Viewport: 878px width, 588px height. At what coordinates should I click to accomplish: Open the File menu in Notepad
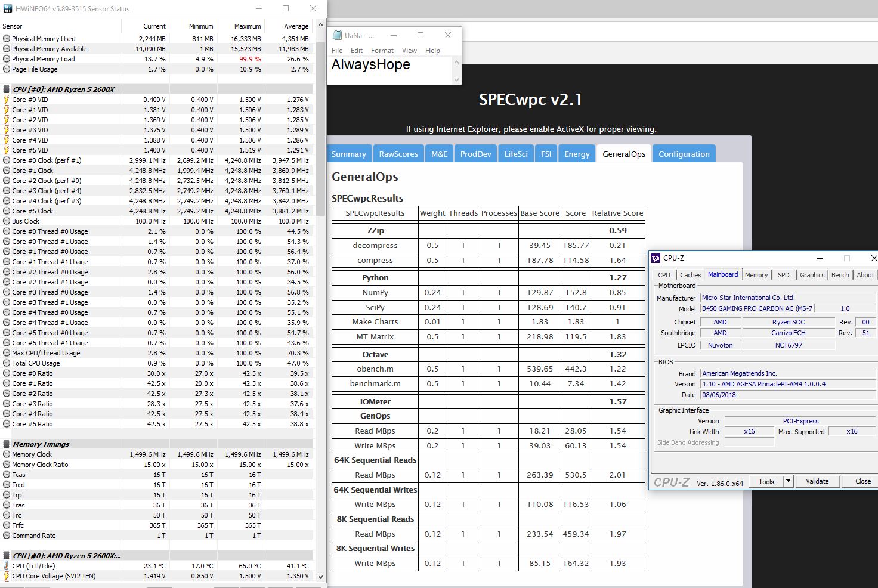337,51
